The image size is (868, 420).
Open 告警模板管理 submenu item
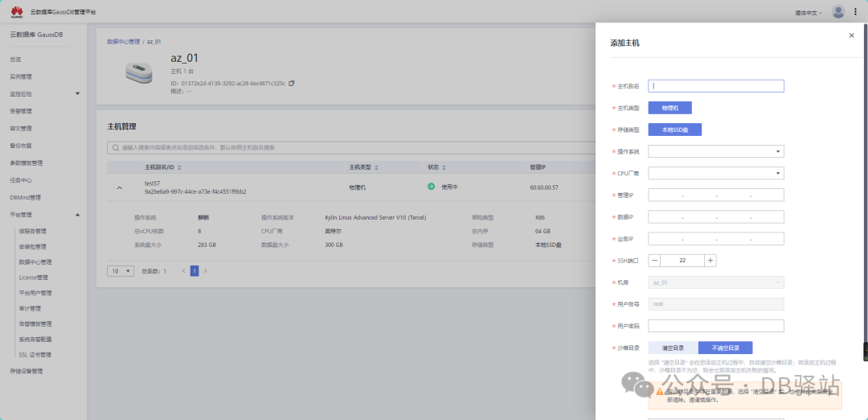[35, 324]
